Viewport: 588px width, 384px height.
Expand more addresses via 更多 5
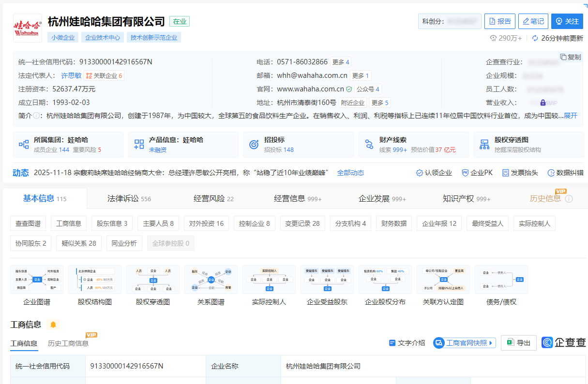point(380,103)
